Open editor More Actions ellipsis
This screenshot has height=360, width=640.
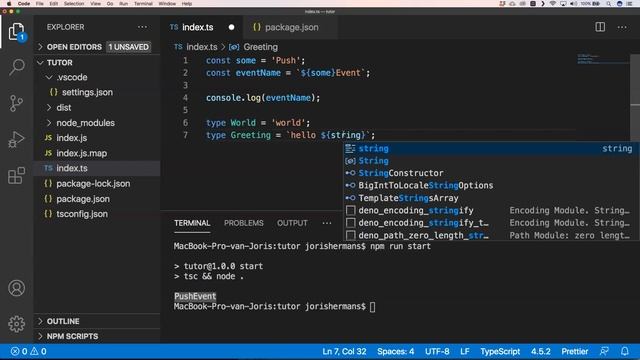[622, 27]
